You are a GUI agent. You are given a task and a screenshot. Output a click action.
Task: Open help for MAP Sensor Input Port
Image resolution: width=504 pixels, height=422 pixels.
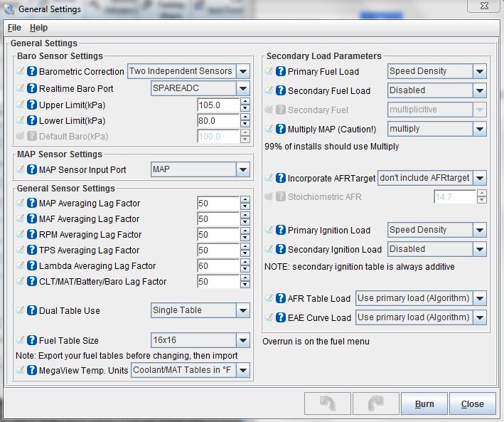coord(32,169)
